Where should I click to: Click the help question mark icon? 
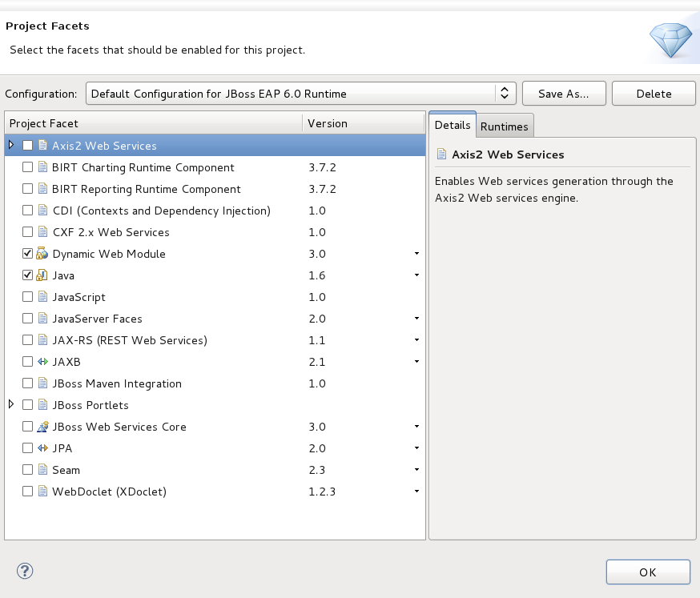(x=25, y=571)
